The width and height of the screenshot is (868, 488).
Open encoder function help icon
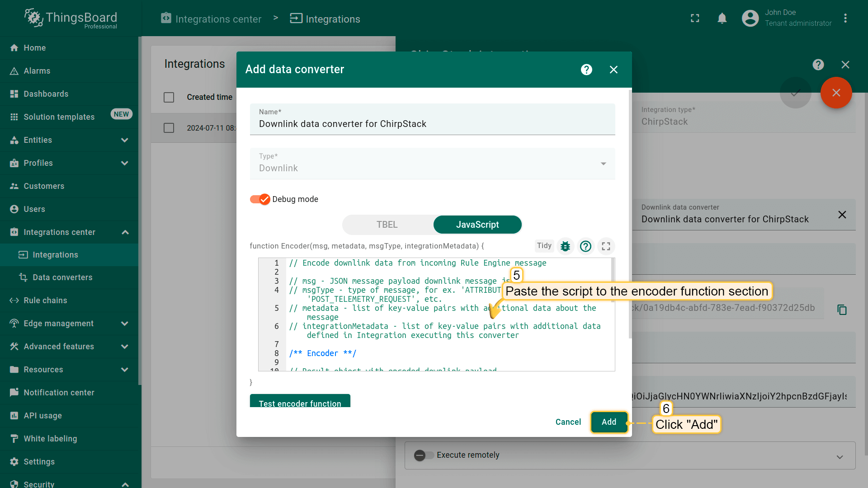click(x=585, y=246)
